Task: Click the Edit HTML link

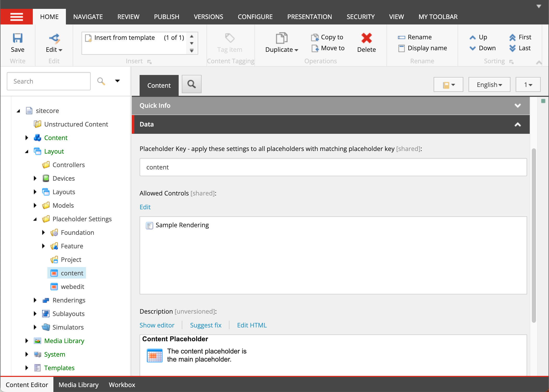Action: click(x=252, y=325)
